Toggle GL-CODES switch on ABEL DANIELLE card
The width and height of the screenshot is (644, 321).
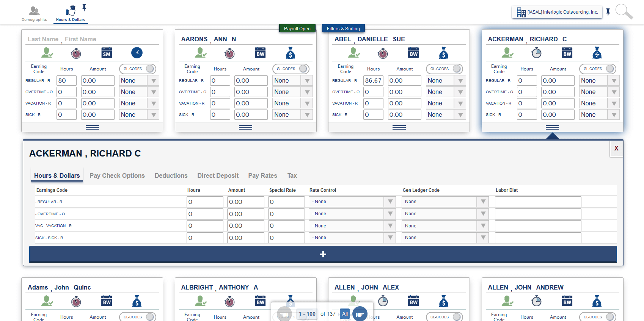[x=445, y=69]
